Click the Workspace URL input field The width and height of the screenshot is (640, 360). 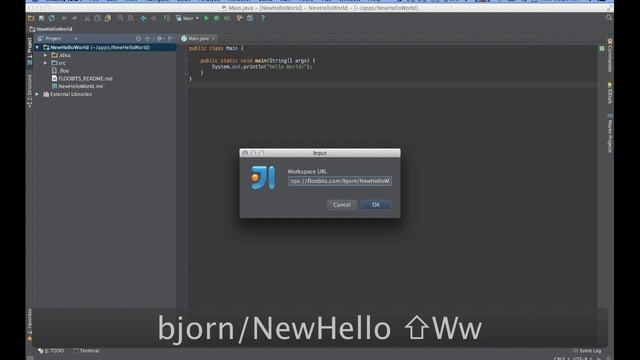[340, 181]
